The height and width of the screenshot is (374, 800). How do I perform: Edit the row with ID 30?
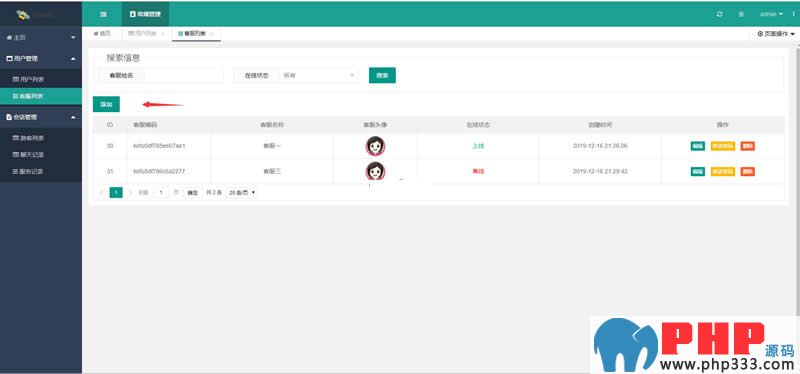697,146
